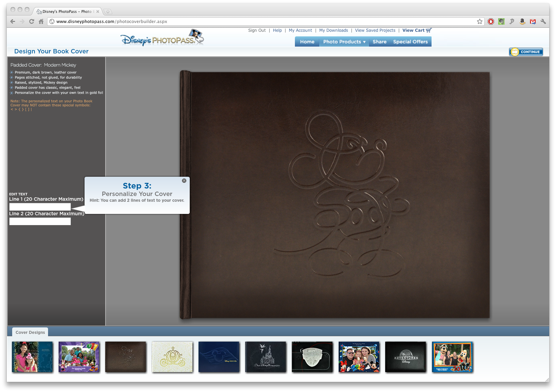The width and height of the screenshot is (556, 392).
Task: Expand the Photo Products dropdown menu
Action: (344, 42)
